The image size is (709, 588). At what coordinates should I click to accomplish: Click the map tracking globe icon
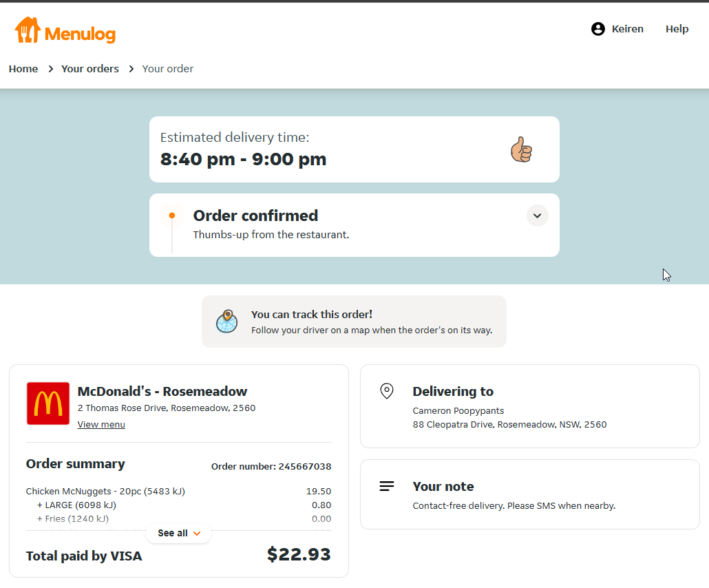pos(226,322)
